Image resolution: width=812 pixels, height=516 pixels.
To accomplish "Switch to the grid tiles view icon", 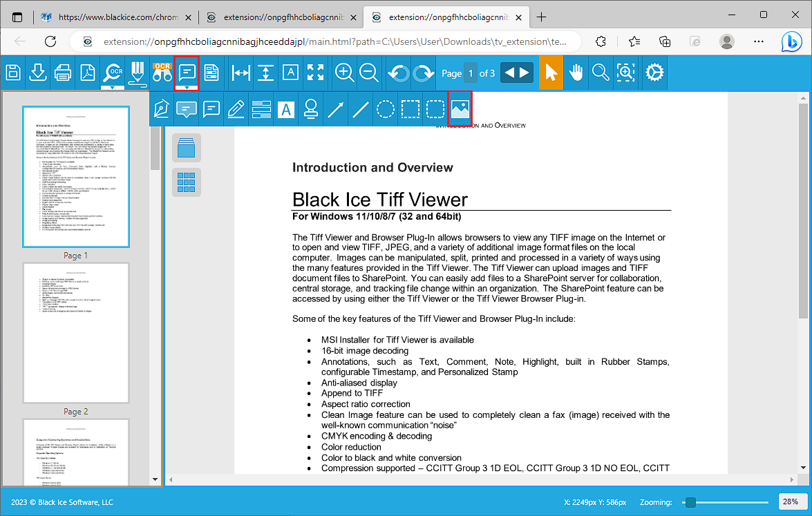I will pos(187,182).
